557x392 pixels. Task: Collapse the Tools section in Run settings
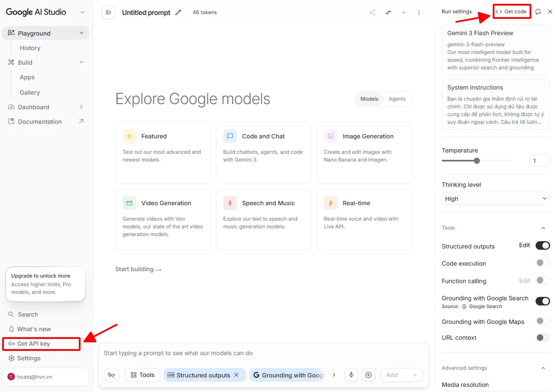[x=543, y=228]
